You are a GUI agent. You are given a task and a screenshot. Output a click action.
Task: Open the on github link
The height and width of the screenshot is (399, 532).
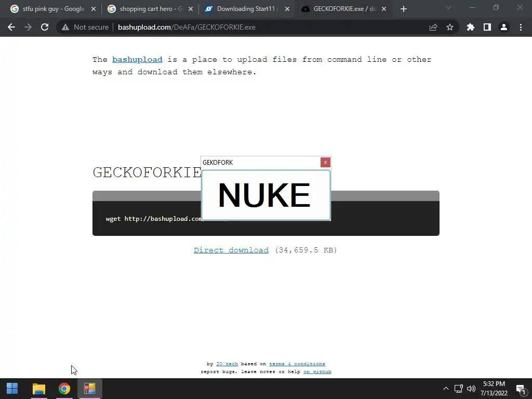(x=317, y=371)
